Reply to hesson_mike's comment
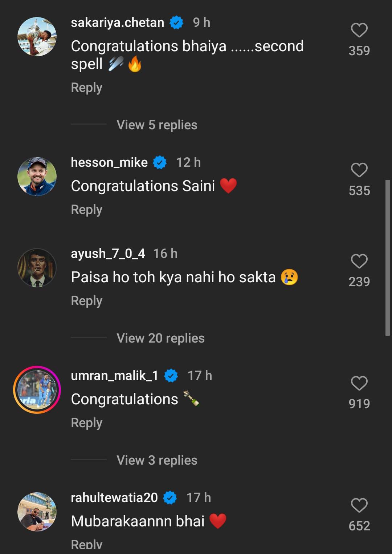Viewport: 392px width, 554px height. click(x=86, y=210)
